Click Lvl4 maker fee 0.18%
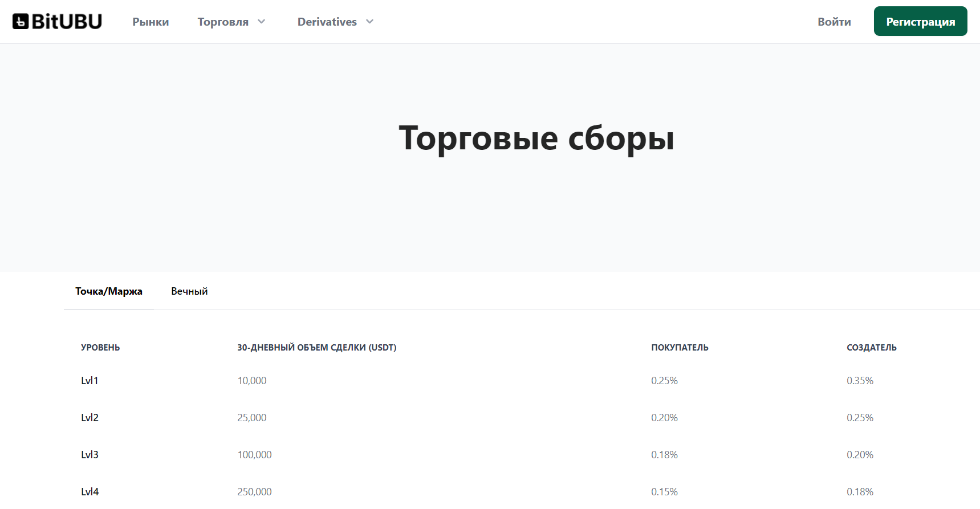This screenshot has height=509, width=980. [860, 492]
